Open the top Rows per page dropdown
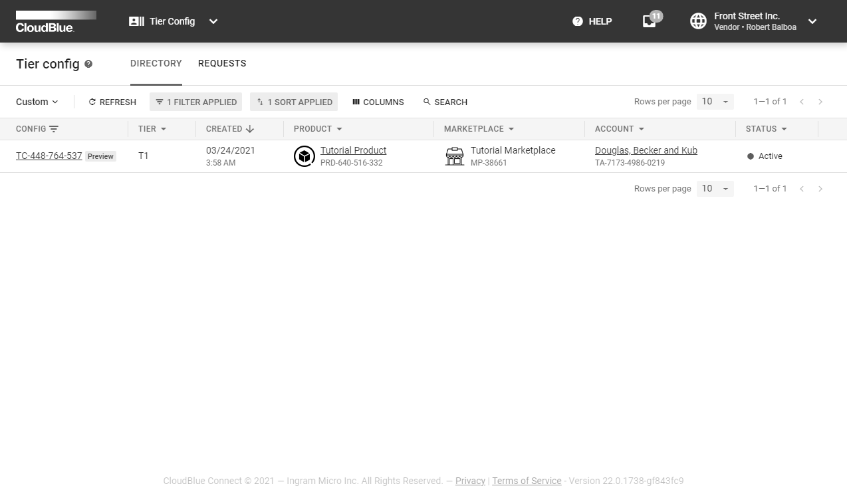Image resolution: width=847 pixels, height=504 pixels. (715, 102)
